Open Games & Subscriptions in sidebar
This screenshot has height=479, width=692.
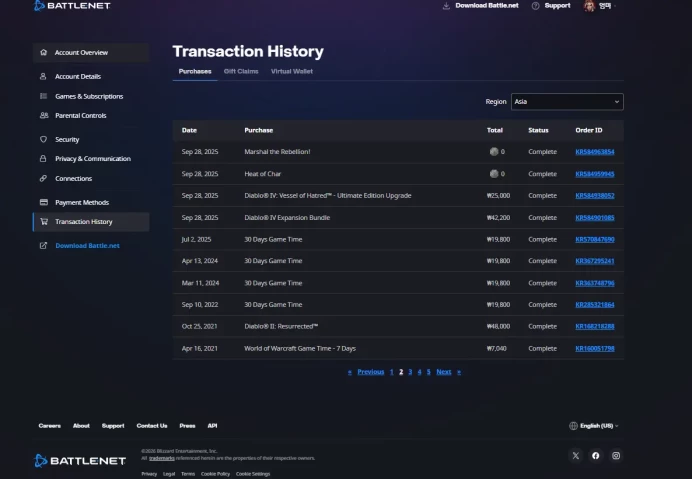tap(89, 96)
